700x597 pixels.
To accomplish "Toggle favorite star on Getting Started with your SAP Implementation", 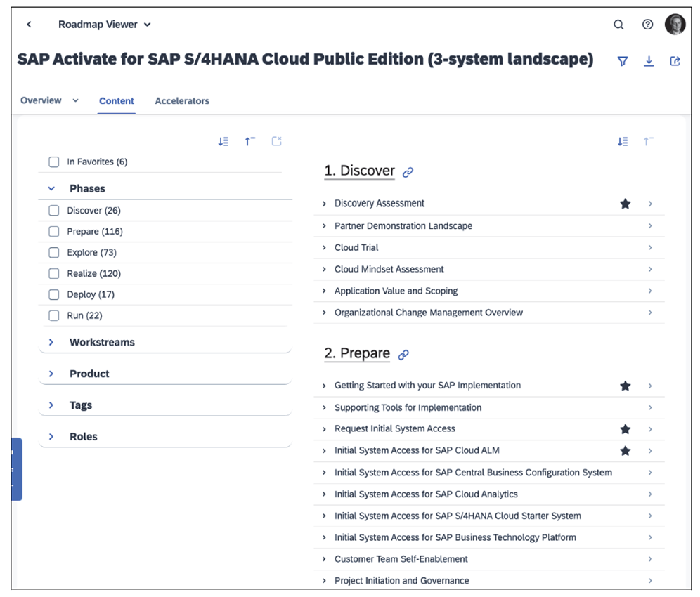I will [626, 386].
